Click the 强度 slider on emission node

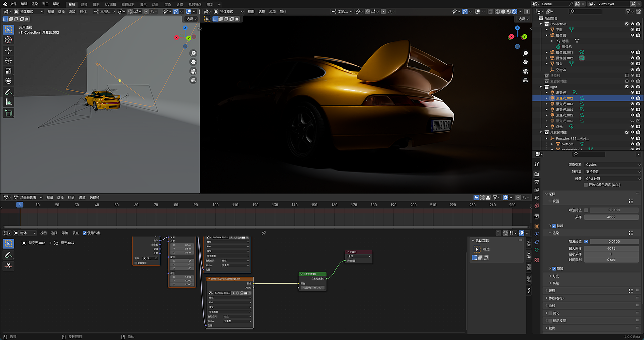(x=312, y=288)
